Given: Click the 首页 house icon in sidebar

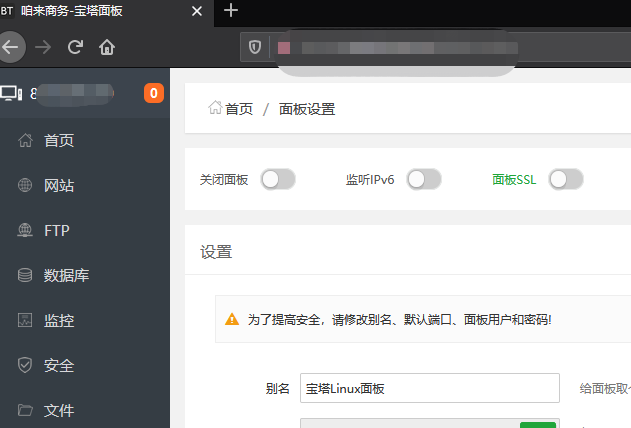Looking at the screenshot, I should pos(25,140).
